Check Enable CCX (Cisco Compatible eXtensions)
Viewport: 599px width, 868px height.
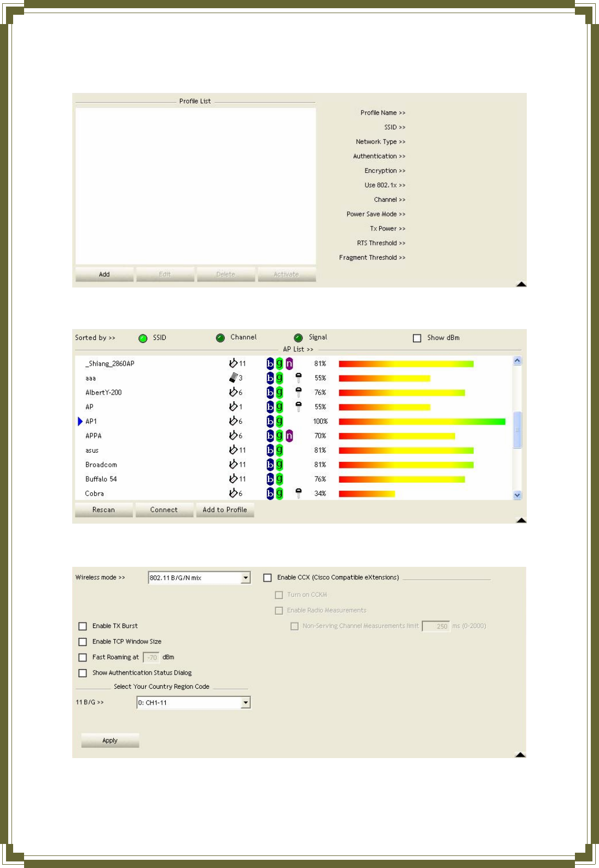tap(267, 578)
